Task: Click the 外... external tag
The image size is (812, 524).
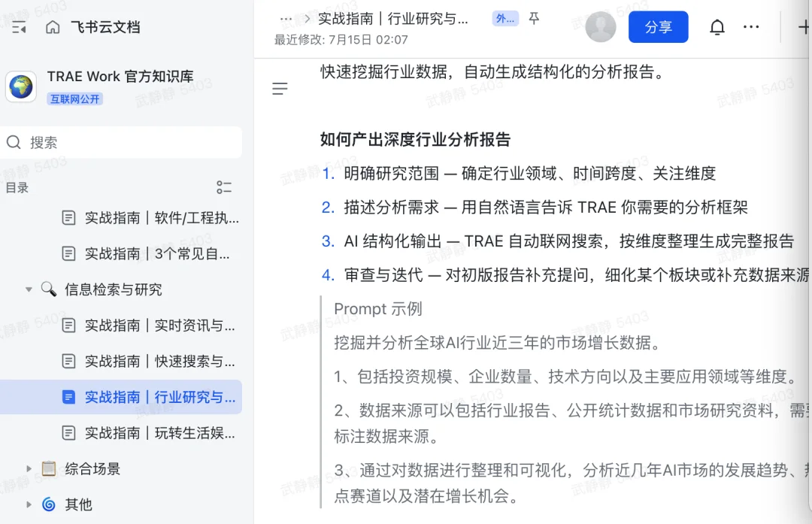Action: [x=505, y=19]
